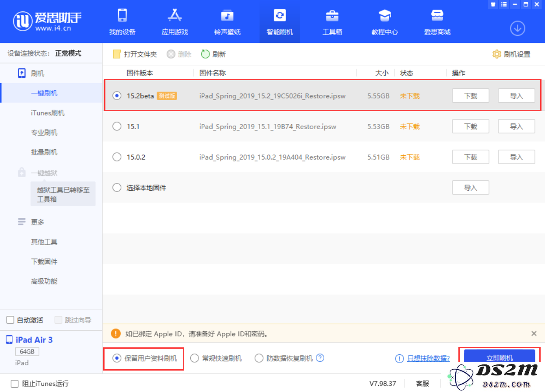Open 刷机设置 settings
This screenshot has height=392, width=545.
coord(511,54)
